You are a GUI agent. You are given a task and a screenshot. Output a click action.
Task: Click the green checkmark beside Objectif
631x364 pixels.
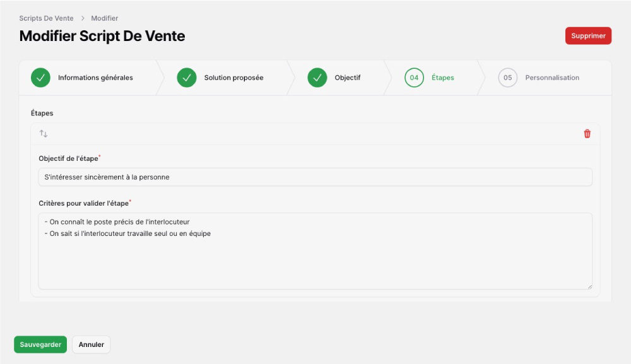[317, 78]
